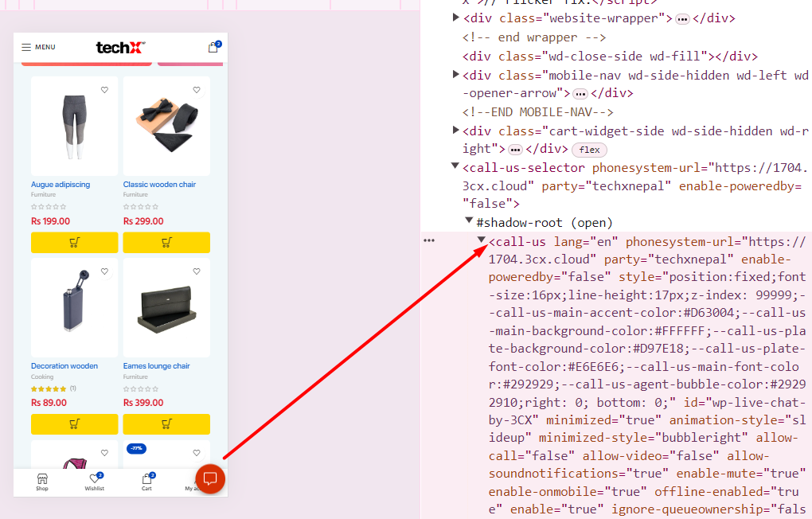
Task: Click the black wallet product thumbnail
Action: point(166,308)
